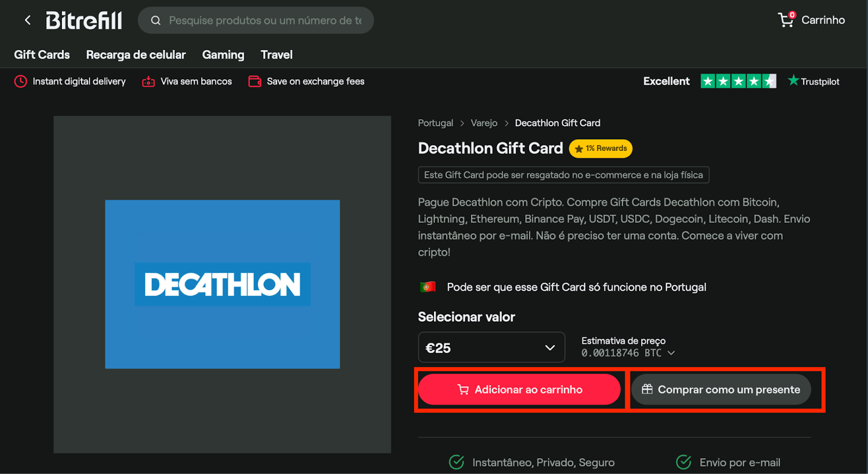
Task: Click the Trustpilot logo
Action: 814,81
